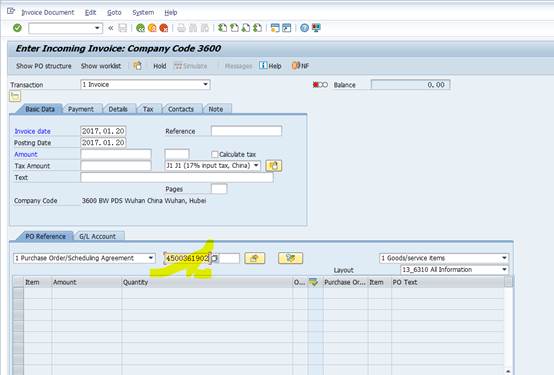Click the Reference input field
The image size is (554, 375).
[x=246, y=131]
